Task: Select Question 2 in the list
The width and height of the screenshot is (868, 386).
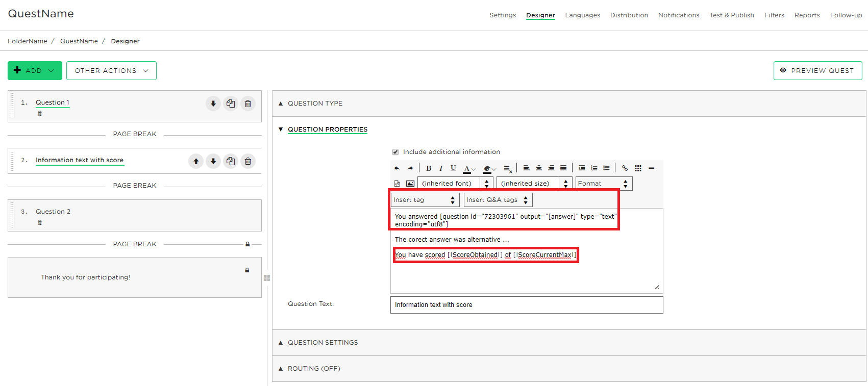Action: [x=53, y=212]
